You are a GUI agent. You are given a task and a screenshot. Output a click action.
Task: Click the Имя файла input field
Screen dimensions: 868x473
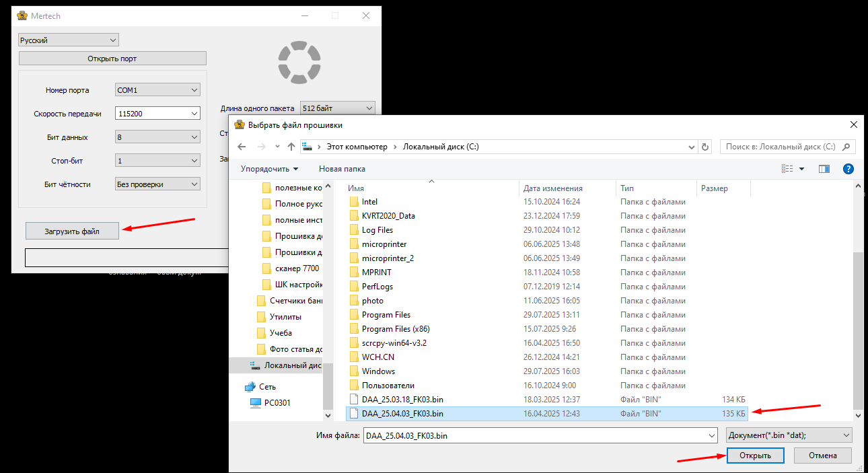point(538,435)
